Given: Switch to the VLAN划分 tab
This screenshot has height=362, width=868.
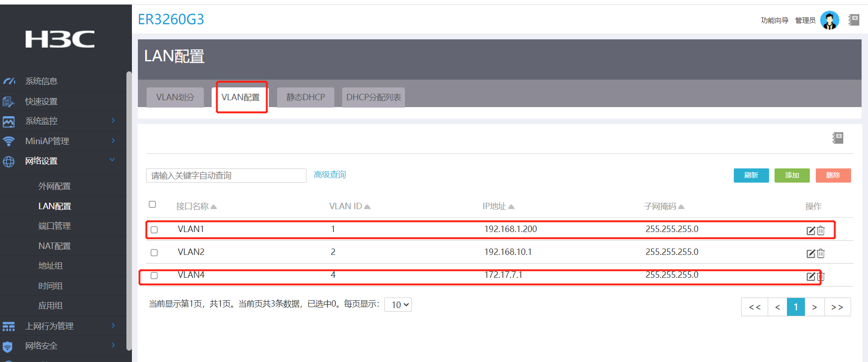Looking at the screenshot, I should pyautogui.click(x=175, y=97).
